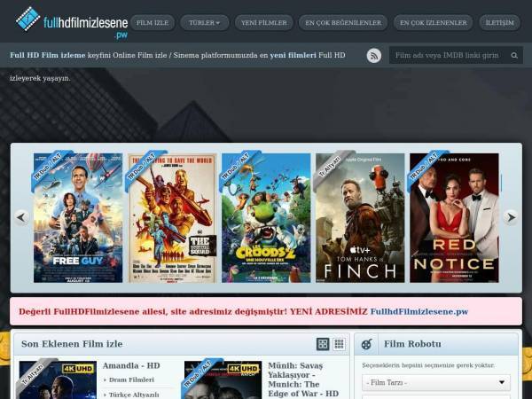Expand the Film Tarzı dropdown

coord(436,383)
